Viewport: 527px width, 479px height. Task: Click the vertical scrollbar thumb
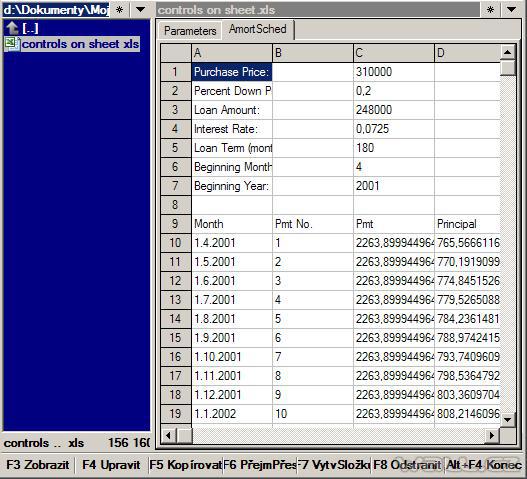click(x=508, y=68)
